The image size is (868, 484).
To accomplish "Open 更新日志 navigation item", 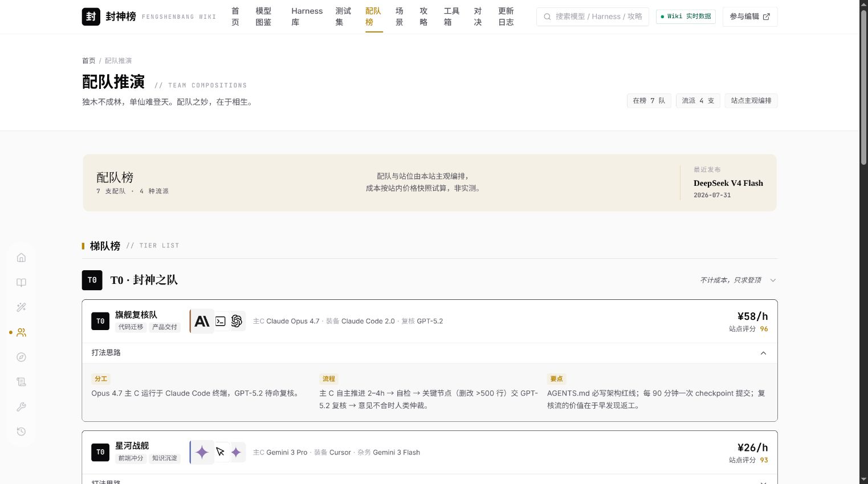I will (506, 17).
